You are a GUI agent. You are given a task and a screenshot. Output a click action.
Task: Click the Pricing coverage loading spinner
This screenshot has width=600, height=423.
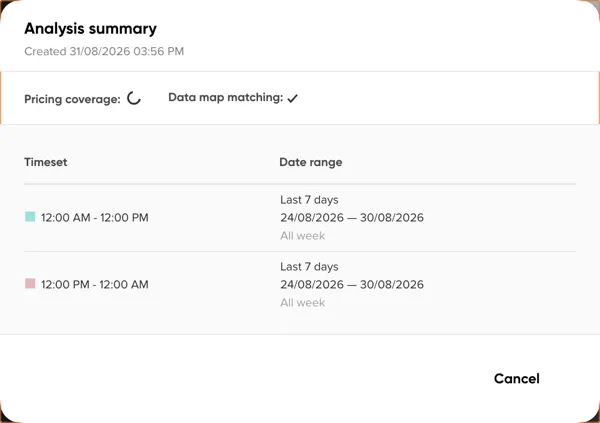point(134,98)
